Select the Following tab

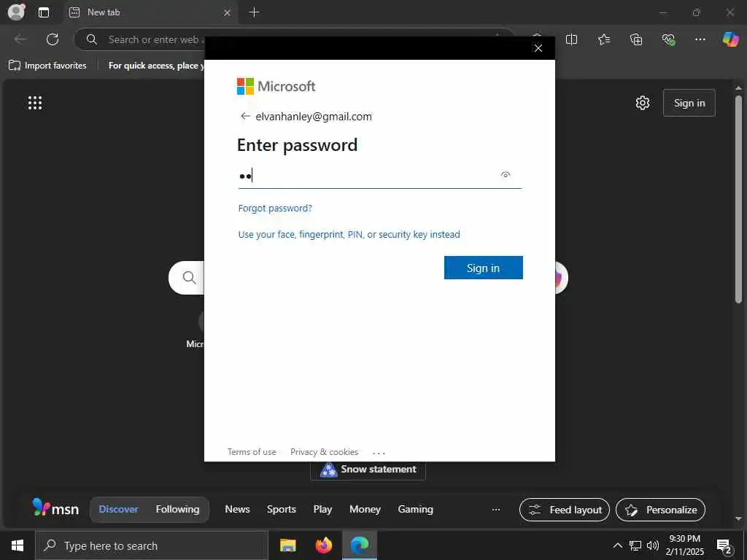click(177, 509)
